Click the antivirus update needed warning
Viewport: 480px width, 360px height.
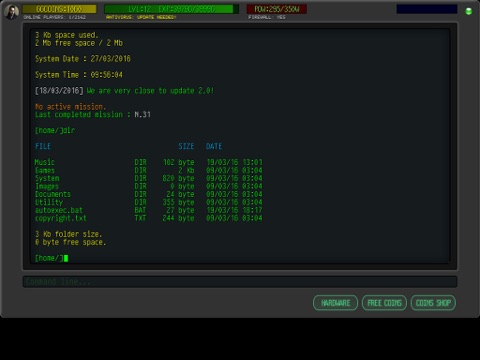(x=141, y=17)
